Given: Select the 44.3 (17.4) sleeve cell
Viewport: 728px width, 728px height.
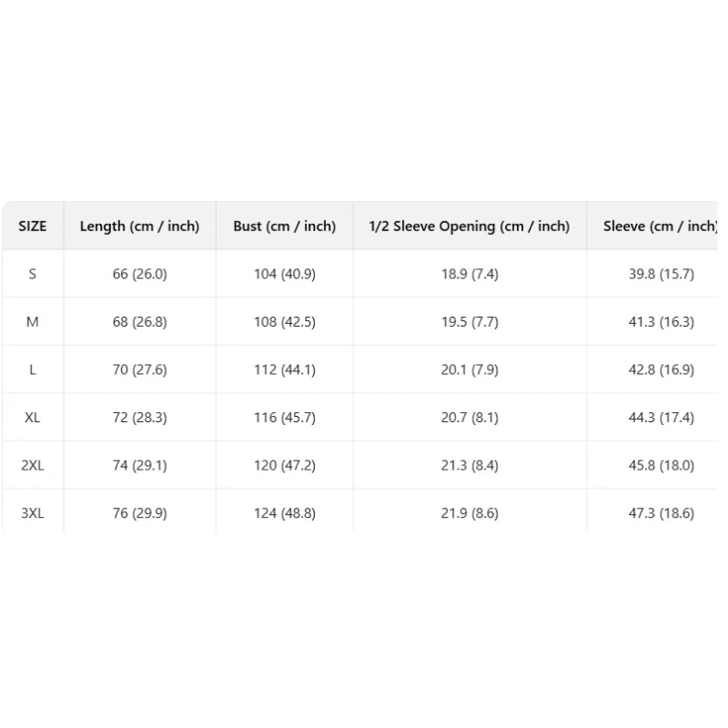Looking at the screenshot, I should coord(662,418).
